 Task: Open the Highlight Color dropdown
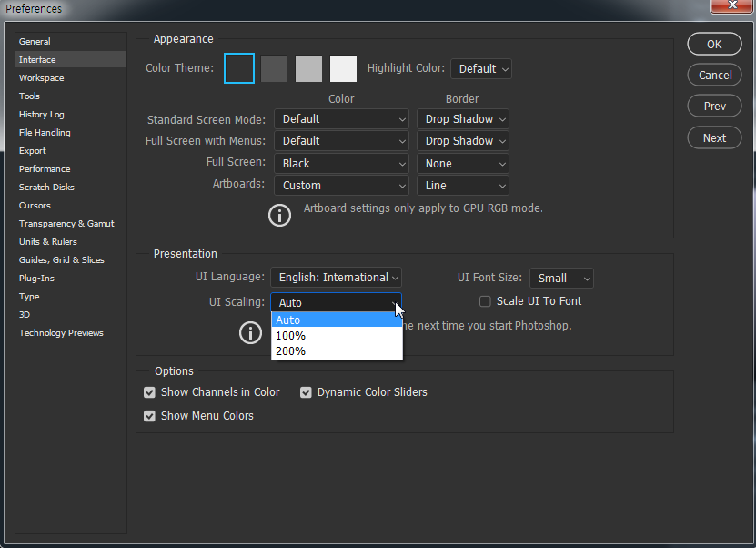(x=481, y=69)
